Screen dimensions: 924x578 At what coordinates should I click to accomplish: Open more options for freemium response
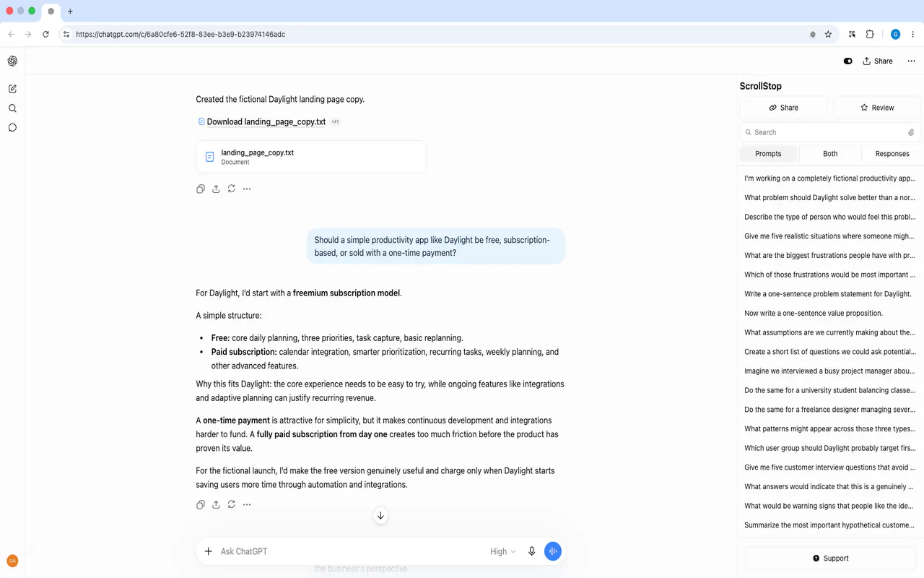click(247, 504)
